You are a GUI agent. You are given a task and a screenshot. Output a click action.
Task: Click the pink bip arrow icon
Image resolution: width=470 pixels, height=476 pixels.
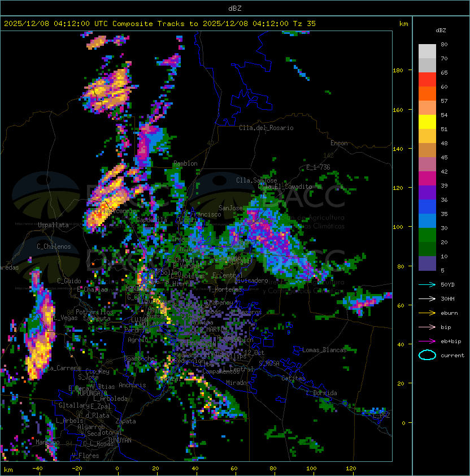[427, 327]
